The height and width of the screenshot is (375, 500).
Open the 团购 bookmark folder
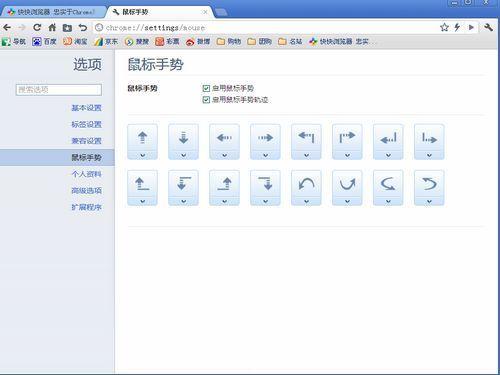click(260, 42)
